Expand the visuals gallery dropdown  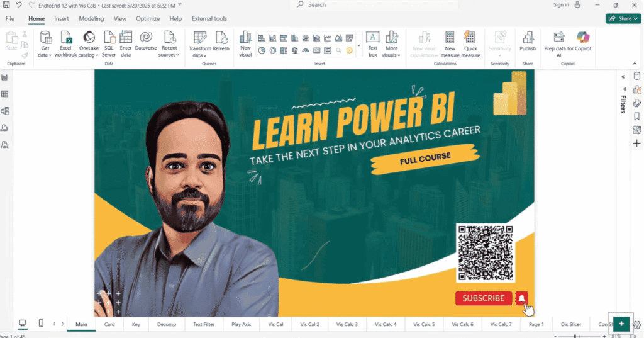(x=358, y=45)
